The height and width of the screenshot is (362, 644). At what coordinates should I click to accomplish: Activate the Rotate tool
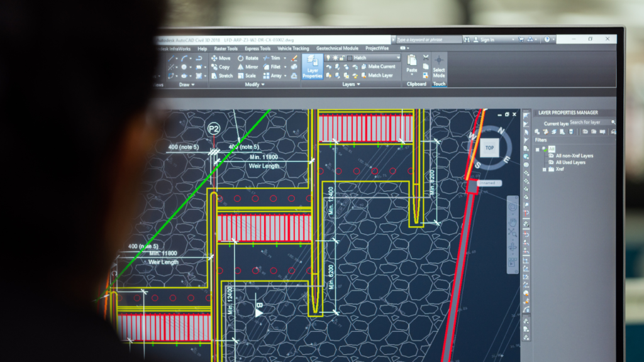pos(248,58)
